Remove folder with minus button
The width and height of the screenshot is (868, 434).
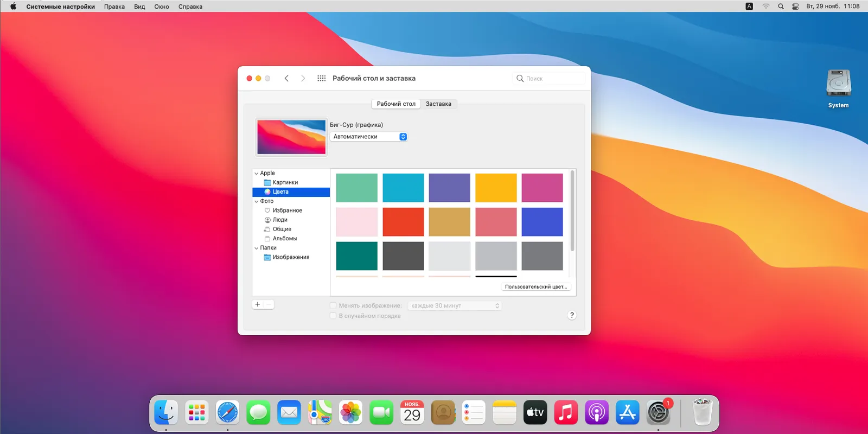(269, 304)
